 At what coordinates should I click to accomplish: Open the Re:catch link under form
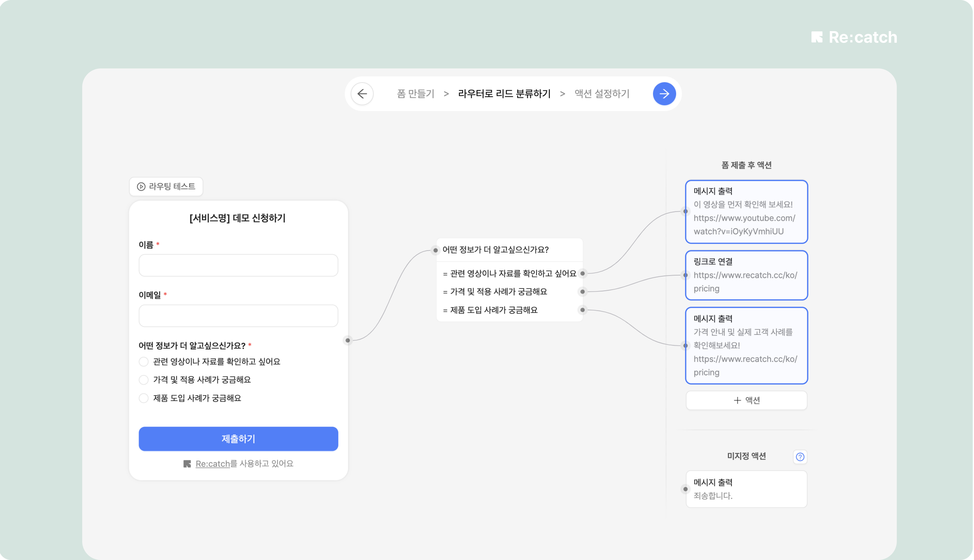(x=212, y=464)
